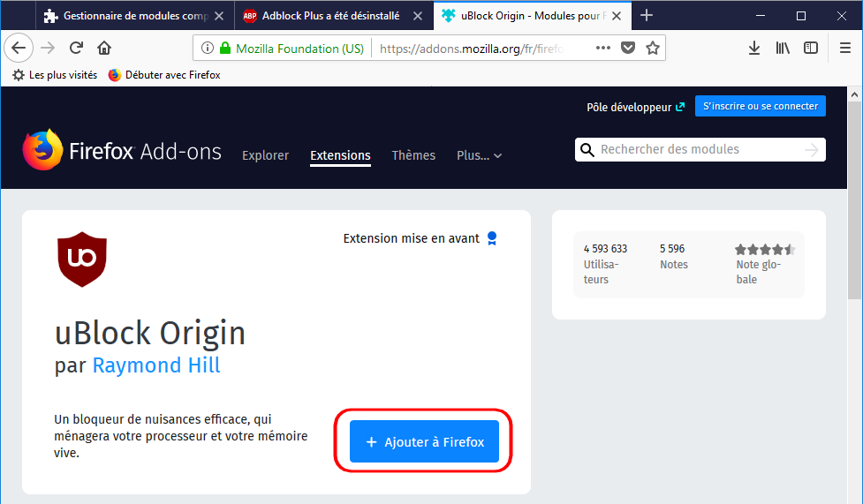Open page actions three-dot menu
The height and width of the screenshot is (504, 863).
[603, 48]
